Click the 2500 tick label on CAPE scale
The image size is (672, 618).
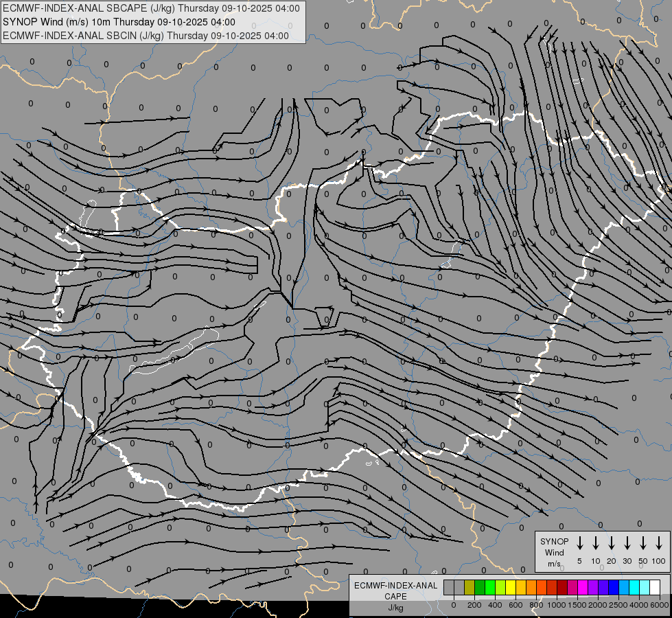click(618, 605)
